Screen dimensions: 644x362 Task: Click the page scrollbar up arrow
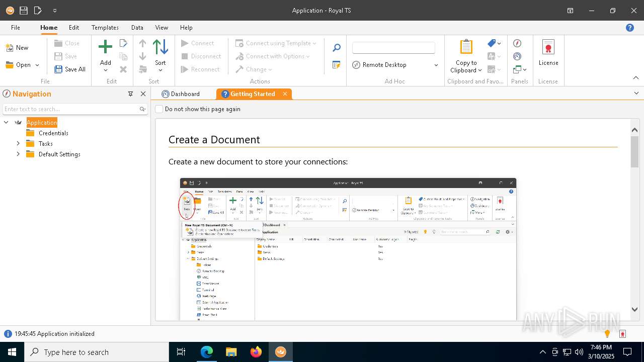coord(634,130)
